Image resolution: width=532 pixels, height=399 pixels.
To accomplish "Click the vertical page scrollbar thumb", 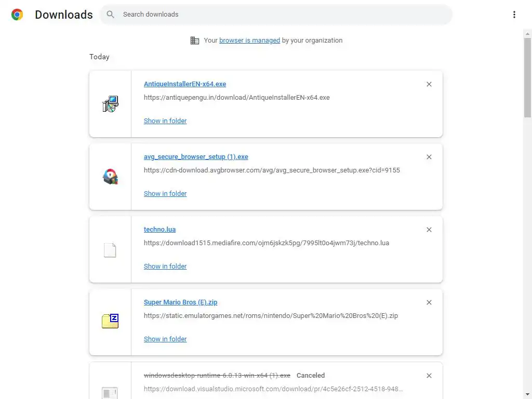I will pyautogui.click(x=527, y=78).
